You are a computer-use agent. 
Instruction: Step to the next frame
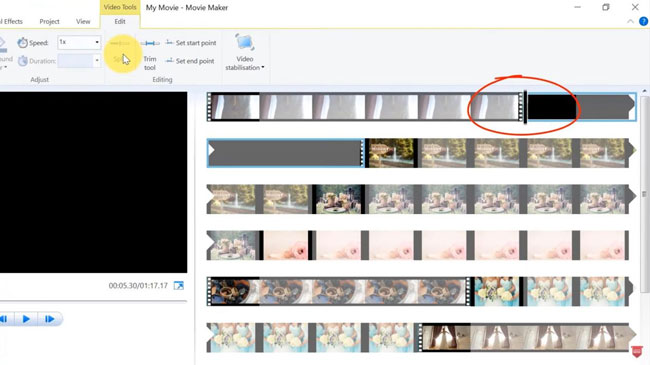[50, 319]
